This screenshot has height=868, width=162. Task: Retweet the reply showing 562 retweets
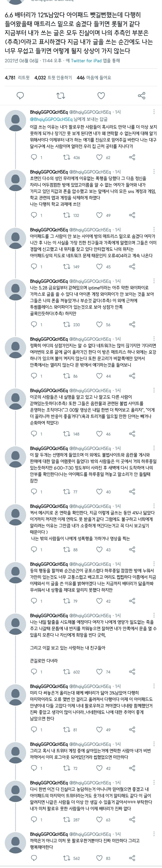[x=66, y=858]
